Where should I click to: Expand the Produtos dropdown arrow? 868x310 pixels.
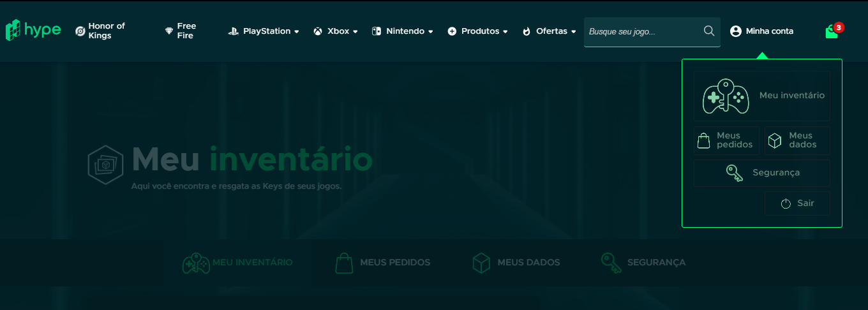[505, 31]
